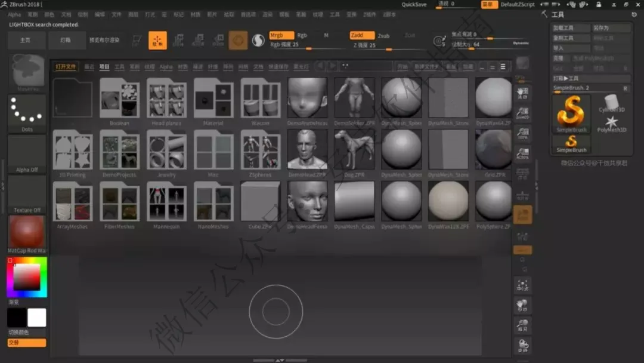Open the Texture Off selector

click(x=27, y=195)
